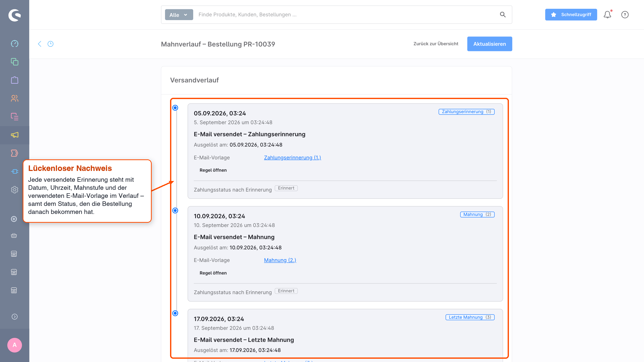Click the circled plus icon in the sidebar
Viewport: 644px width, 362px height.
[14, 219]
